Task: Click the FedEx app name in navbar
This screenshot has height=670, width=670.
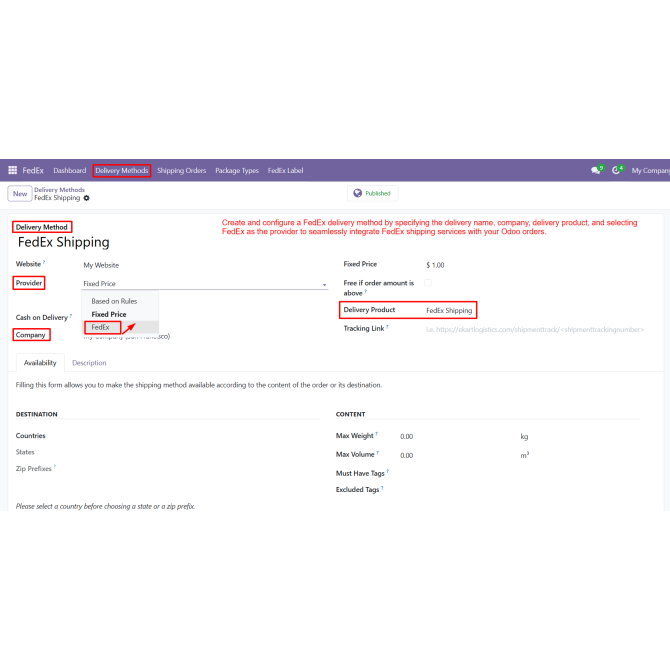Action: pyautogui.click(x=33, y=170)
